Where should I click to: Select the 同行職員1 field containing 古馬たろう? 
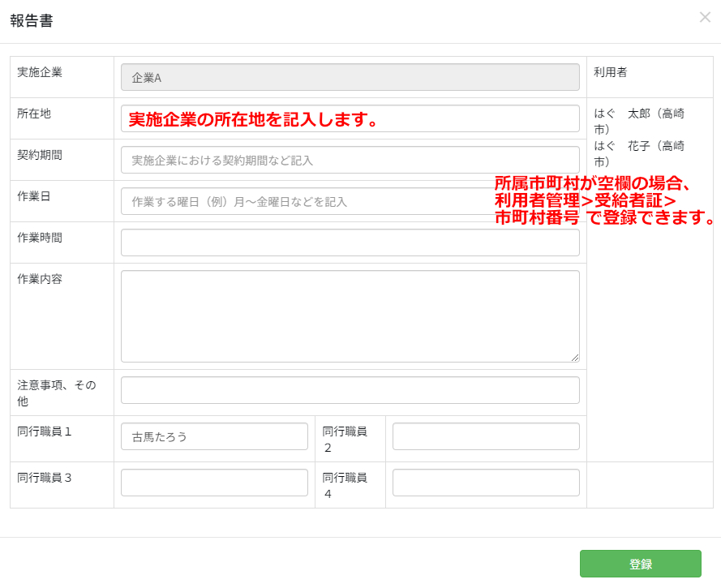click(214, 436)
